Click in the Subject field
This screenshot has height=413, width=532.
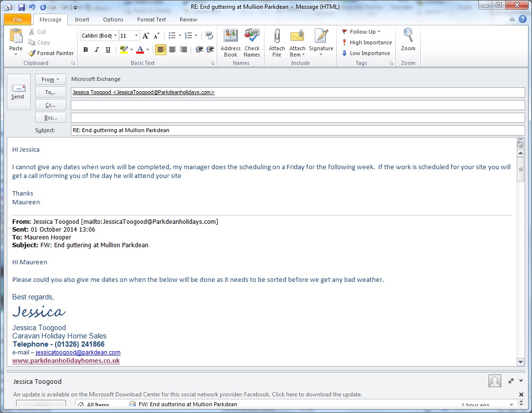tap(298, 130)
